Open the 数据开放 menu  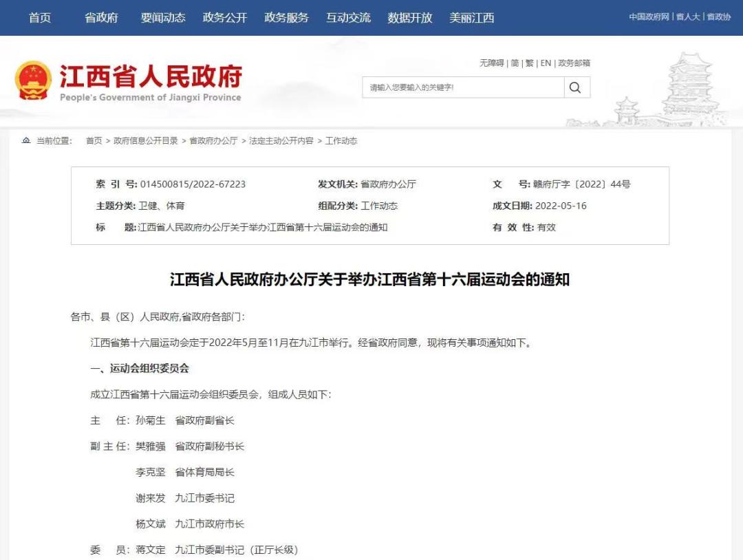(410, 18)
